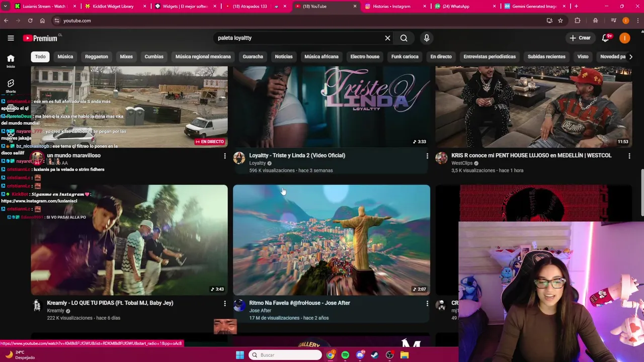Open a new Chrome tab
This screenshot has width=644, height=362.
click(x=576, y=6)
